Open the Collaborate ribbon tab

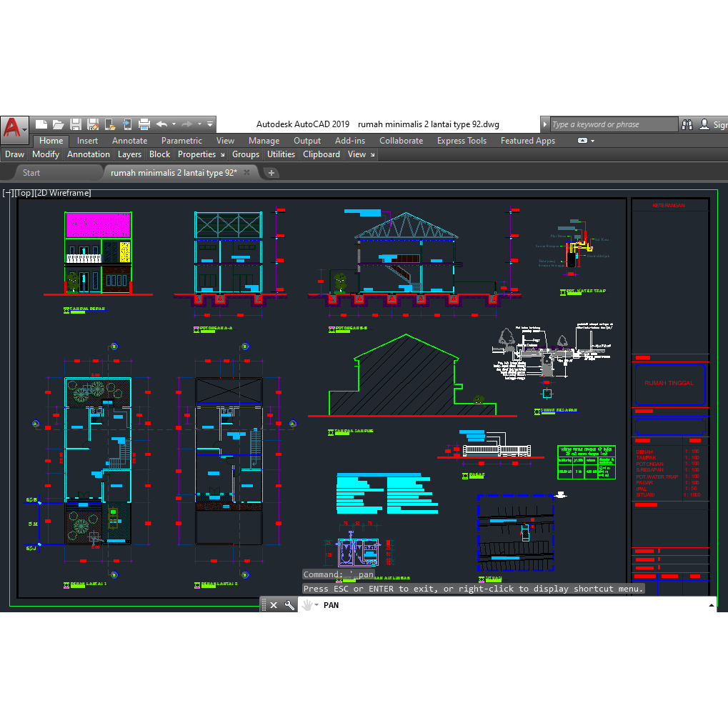point(401,141)
